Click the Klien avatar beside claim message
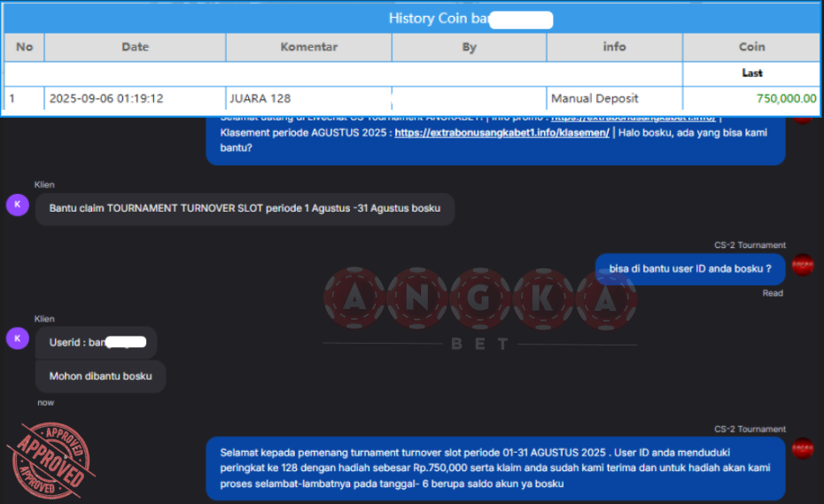The image size is (824, 504). (18, 205)
